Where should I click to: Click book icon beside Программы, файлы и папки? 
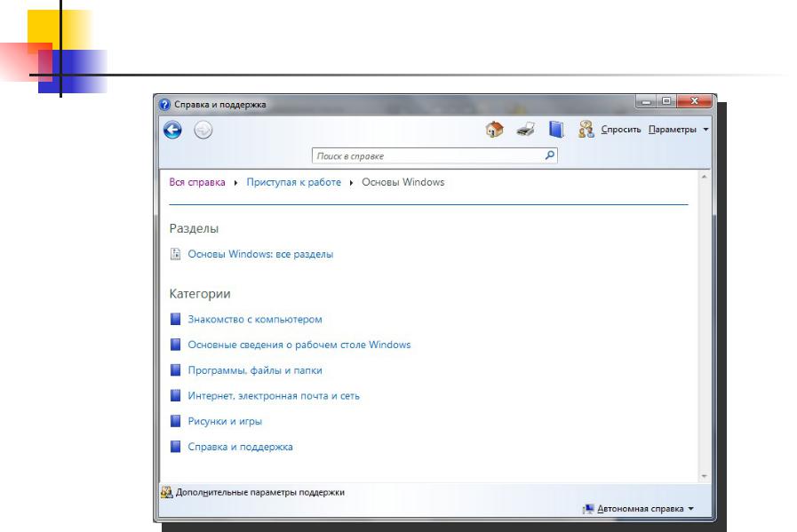click(x=175, y=369)
